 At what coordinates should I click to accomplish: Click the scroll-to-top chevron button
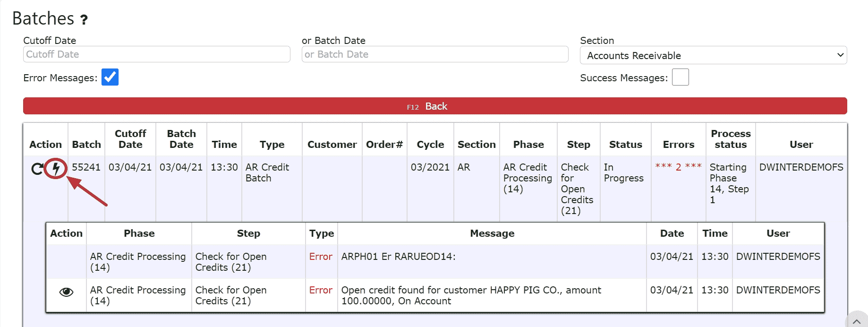(856, 321)
